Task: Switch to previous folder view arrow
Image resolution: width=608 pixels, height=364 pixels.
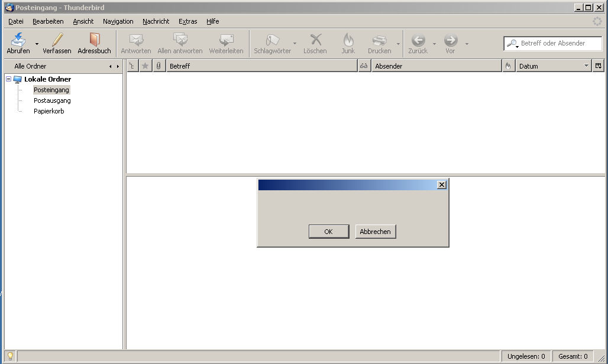Action: pos(111,67)
